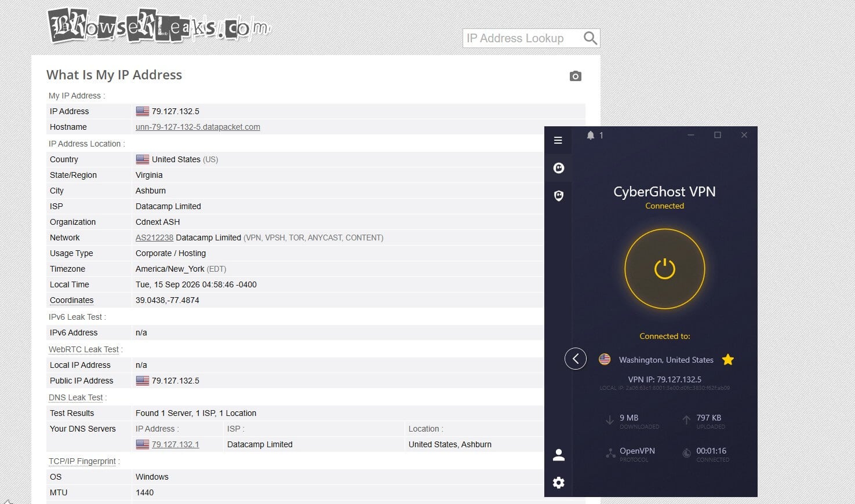Select the coordinates 39.0438,-77.4874 value

168,300
